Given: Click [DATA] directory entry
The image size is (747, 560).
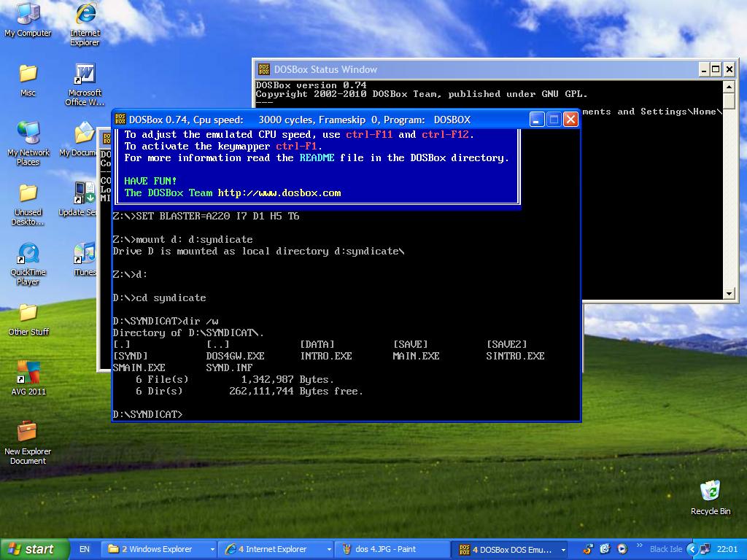Looking at the screenshot, I should pyautogui.click(x=317, y=344).
